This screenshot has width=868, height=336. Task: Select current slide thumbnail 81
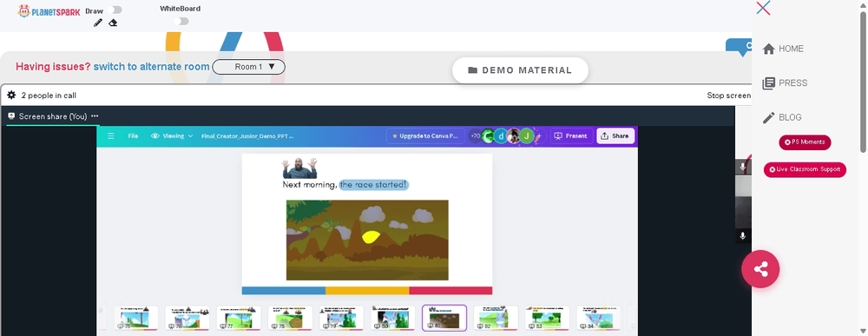pos(444,318)
